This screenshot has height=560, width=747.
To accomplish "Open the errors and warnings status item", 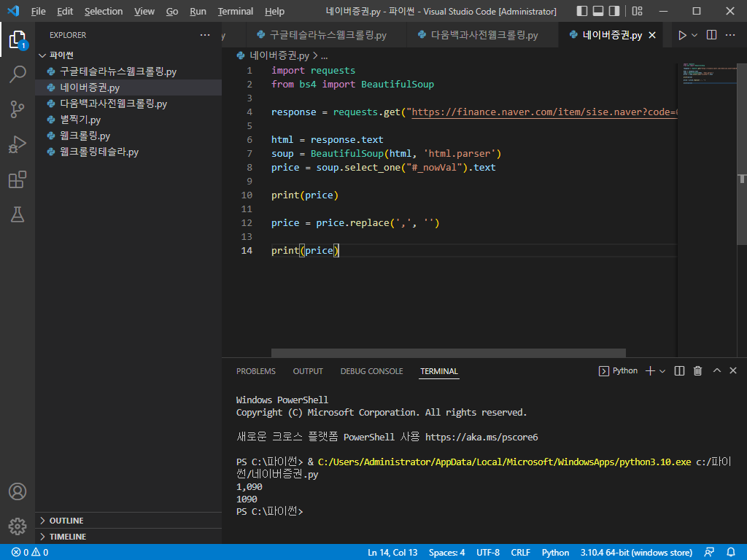I will (x=30, y=553).
